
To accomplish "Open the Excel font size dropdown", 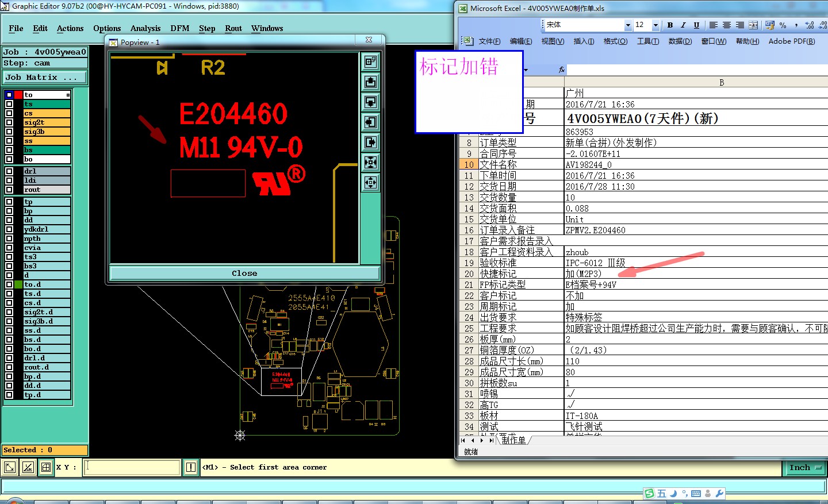I will coord(655,25).
